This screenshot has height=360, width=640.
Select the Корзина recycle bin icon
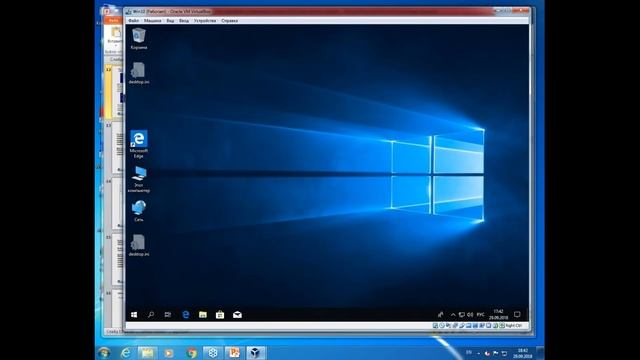[x=139, y=39]
